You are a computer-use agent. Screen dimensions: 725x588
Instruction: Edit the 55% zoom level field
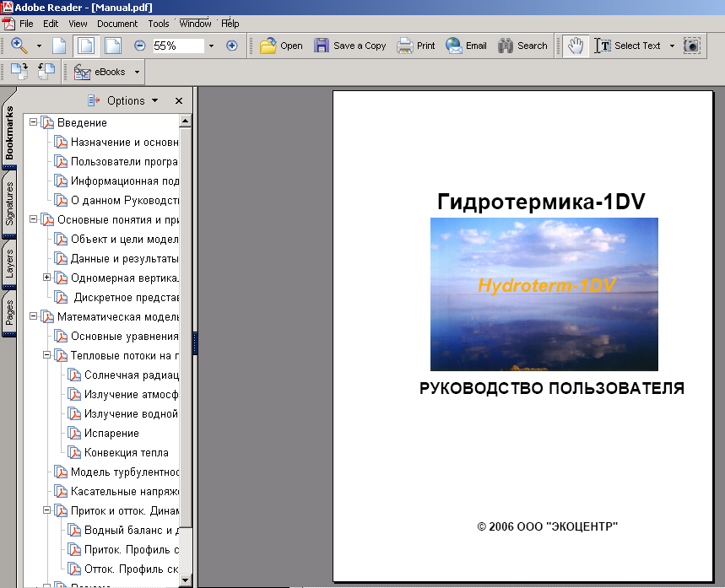click(x=176, y=46)
